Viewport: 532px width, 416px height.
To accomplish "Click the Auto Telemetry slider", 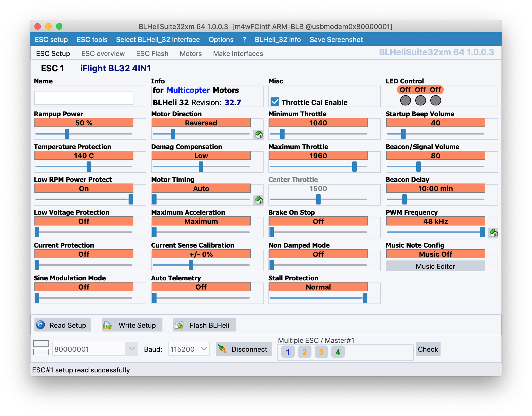I will pyautogui.click(x=201, y=298).
